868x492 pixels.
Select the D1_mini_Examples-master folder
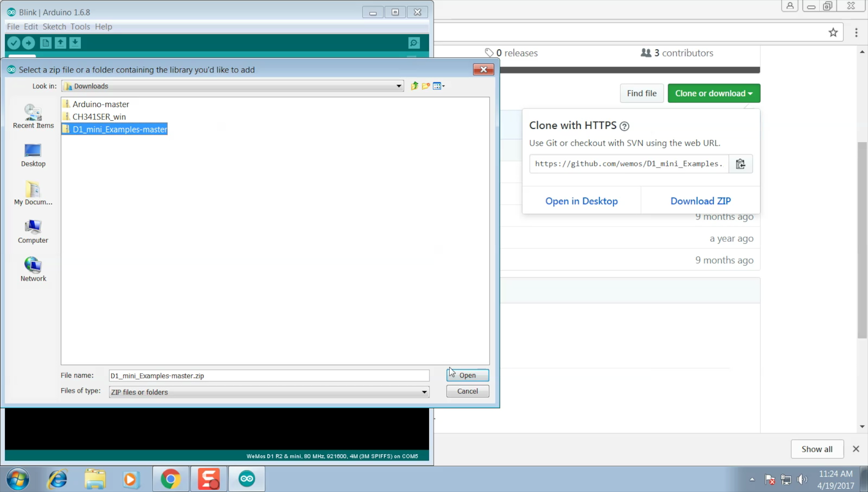point(115,129)
